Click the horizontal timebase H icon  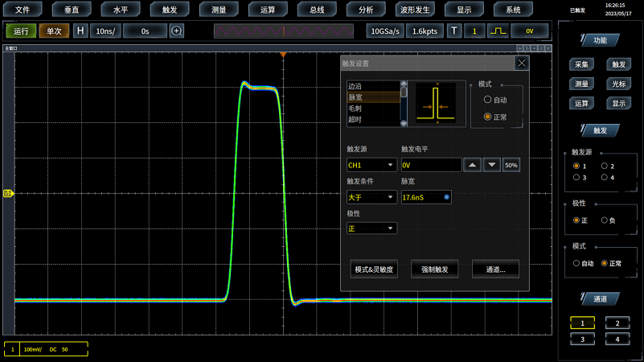[x=80, y=31]
